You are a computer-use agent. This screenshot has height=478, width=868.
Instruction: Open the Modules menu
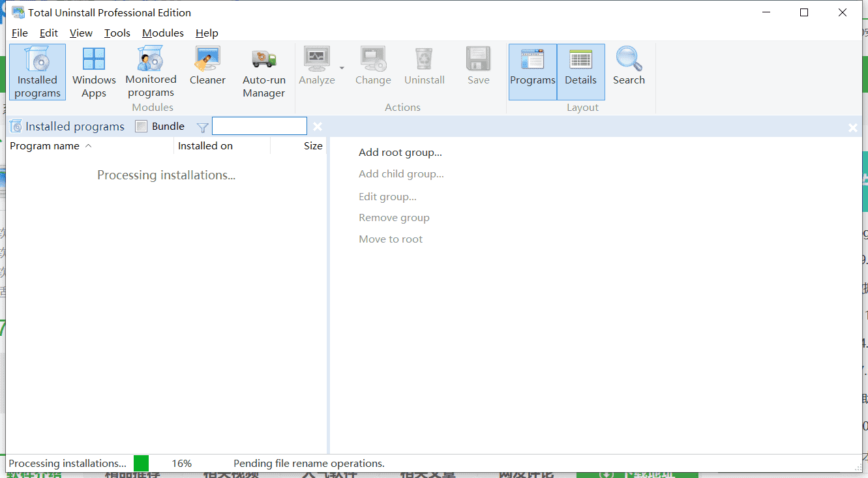pos(163,33)
